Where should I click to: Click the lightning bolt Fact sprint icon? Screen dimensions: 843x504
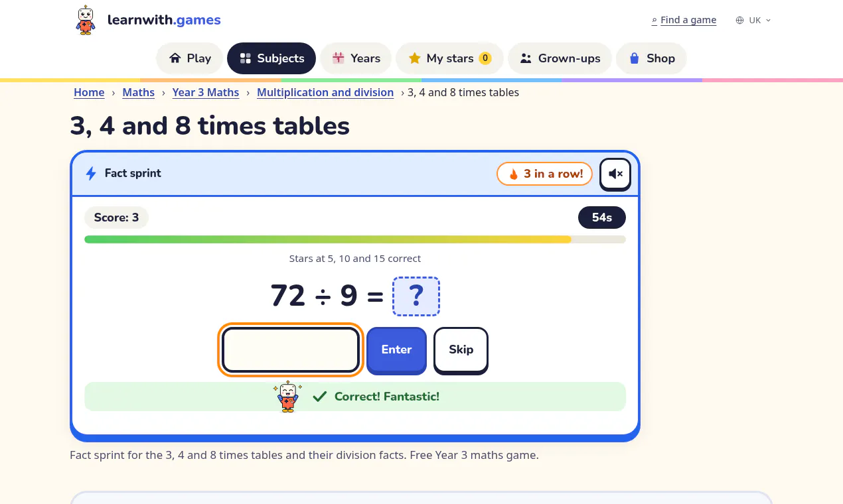(x=91, y=174)
